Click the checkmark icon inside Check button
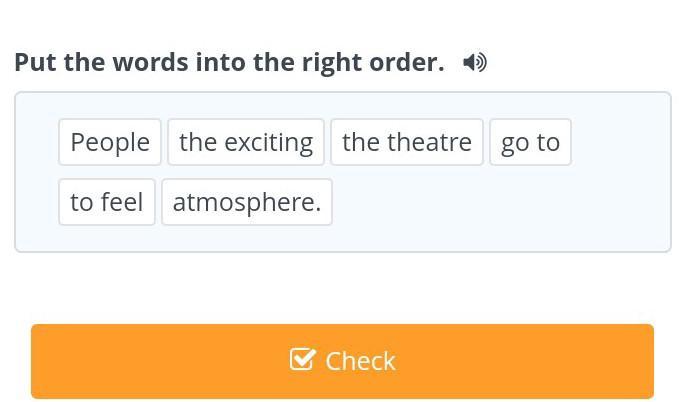 pyautogui.click(x=302, y=359)
